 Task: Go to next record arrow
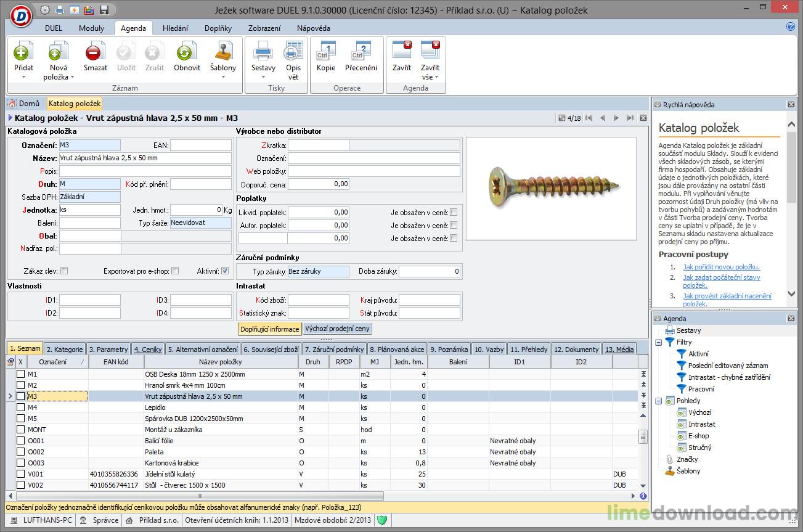(616, 118)
